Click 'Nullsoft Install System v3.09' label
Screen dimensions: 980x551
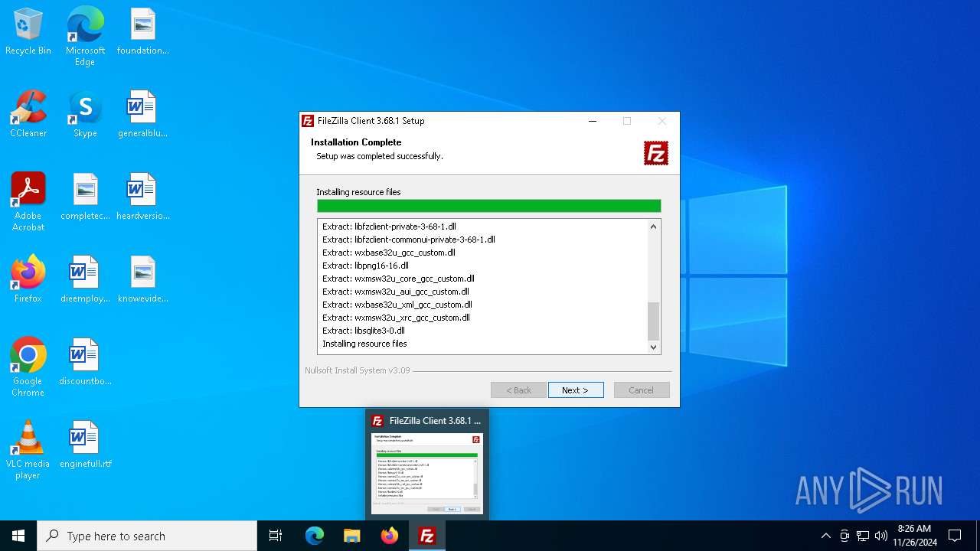pos(358,370)
